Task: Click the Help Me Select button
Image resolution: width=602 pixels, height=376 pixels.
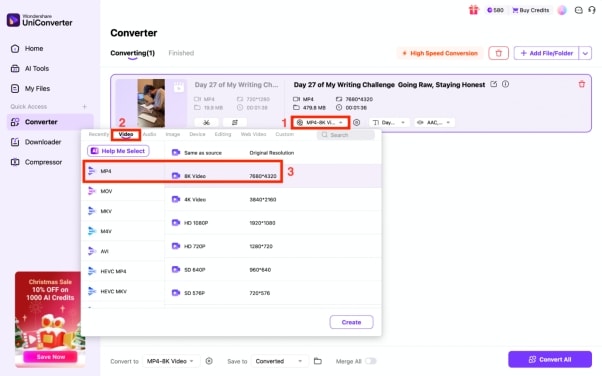Action: coord(118,151)
